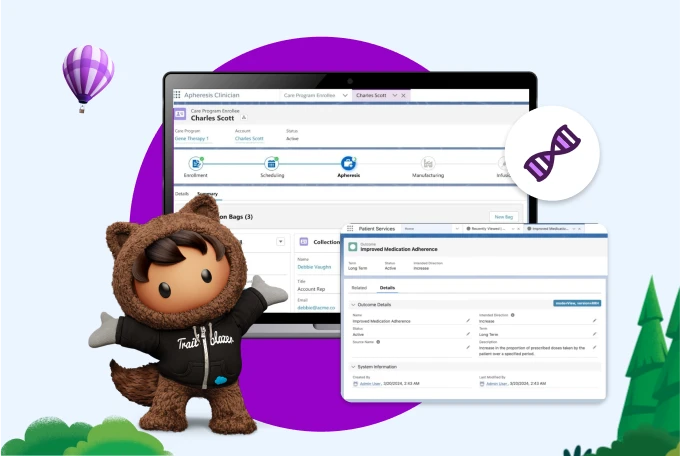Select the Scheduling stage icon
Screen dimensions: 680x456
coord(272,164)
